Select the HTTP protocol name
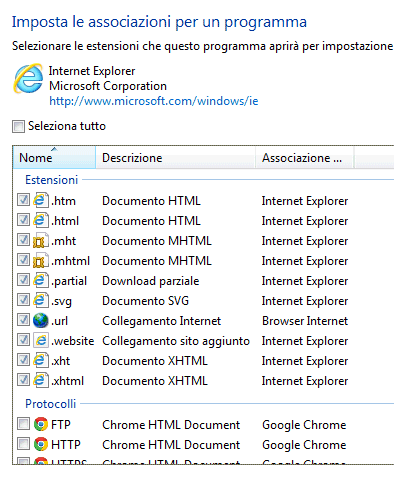 click(66, 445)
